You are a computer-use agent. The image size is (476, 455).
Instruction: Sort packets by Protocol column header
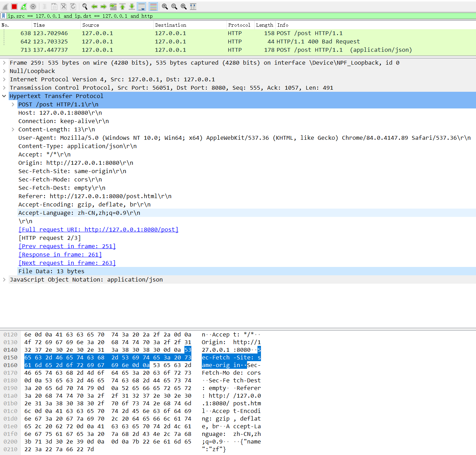239,25
